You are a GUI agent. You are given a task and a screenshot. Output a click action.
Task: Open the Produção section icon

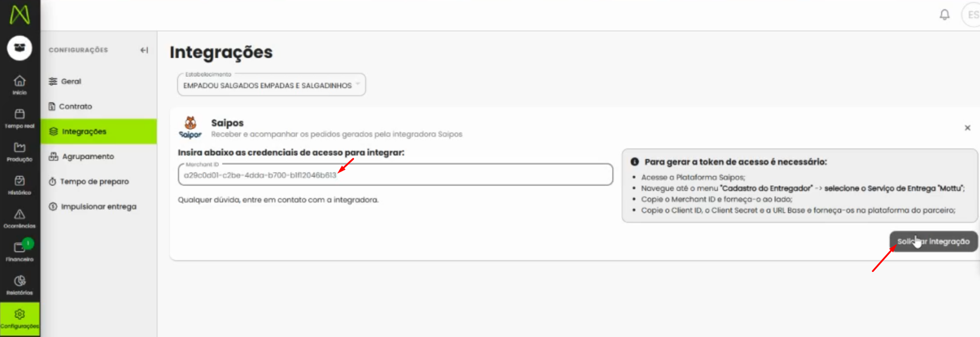(20, 151)
